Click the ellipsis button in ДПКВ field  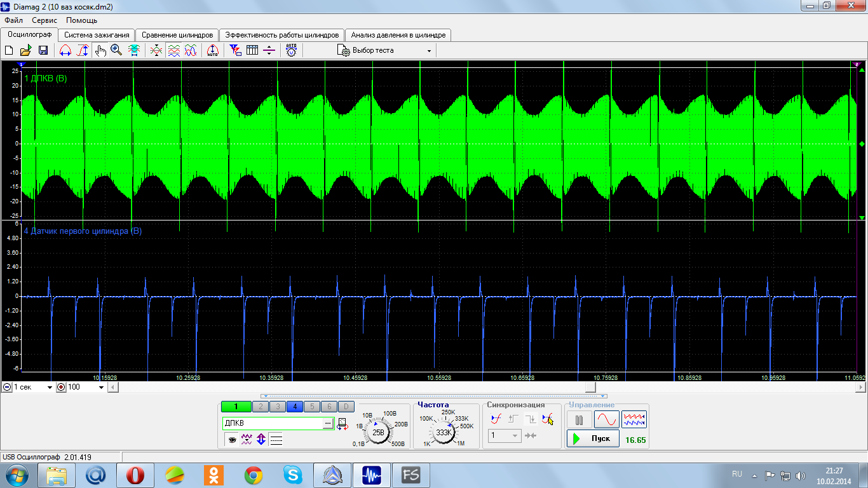point(328,423)
